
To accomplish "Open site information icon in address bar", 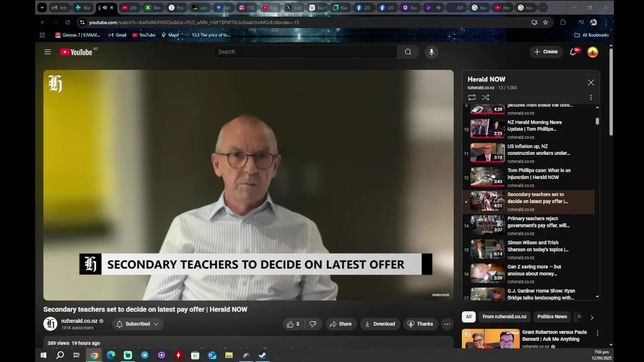I will click(83, 22).
